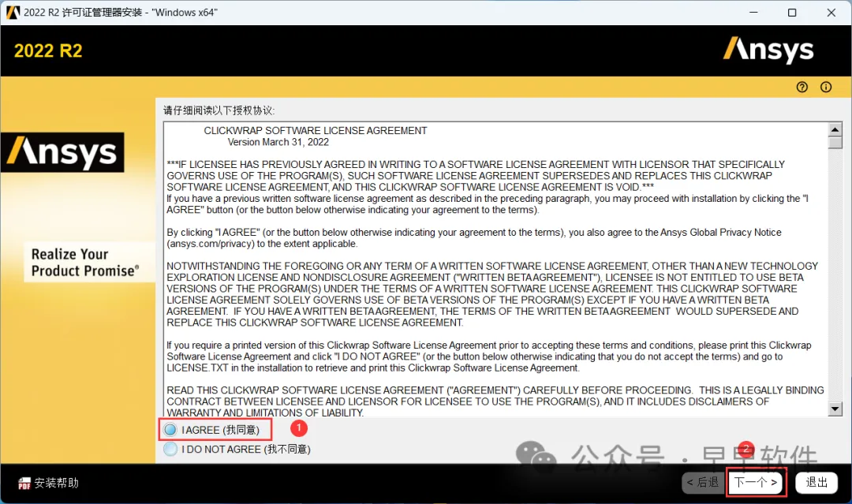Viewport: 852px width, 504px height.
Task: Open the PDF installation help (安装帮助) icon
Action: tap(24, 483)
